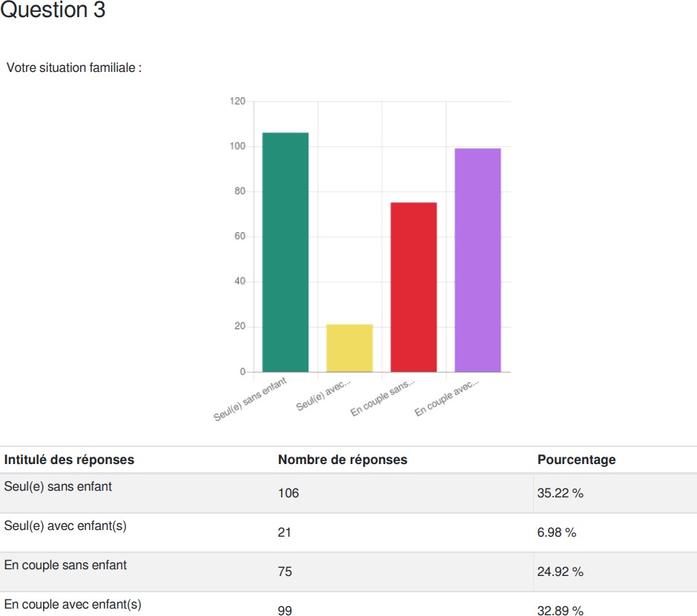The height and width of the screenshot is (616, 697).
Task: Click the 120 y-axis label
Action: (237, 102)
